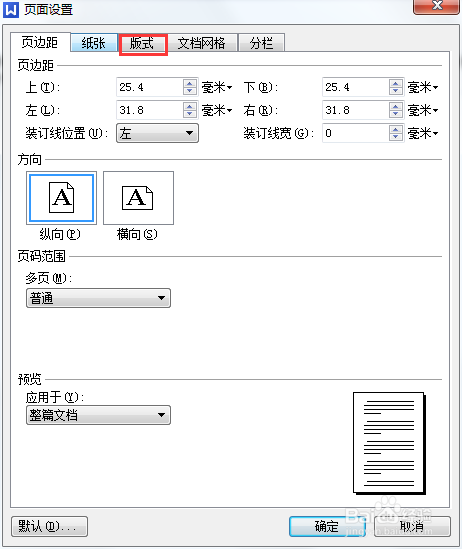Open the 应用于 dropdown showing 整篇文档

click(x=98, y=415)
